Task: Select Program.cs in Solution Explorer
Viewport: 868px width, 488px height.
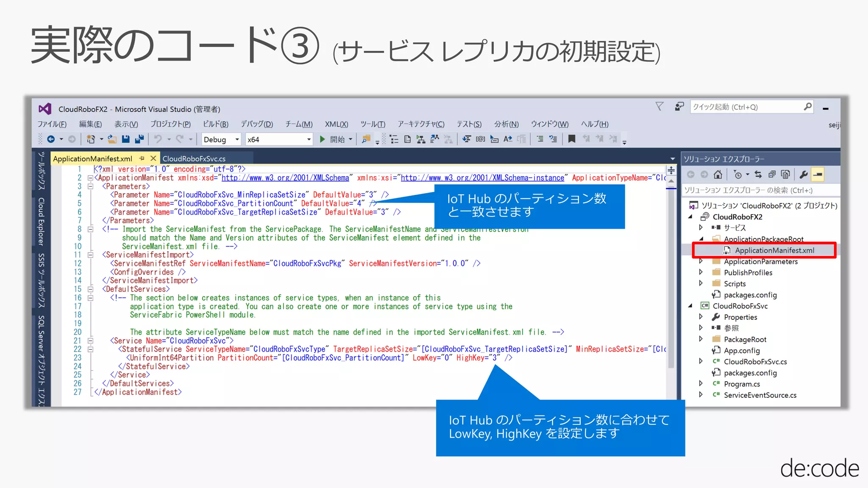Action: (742, 384)
